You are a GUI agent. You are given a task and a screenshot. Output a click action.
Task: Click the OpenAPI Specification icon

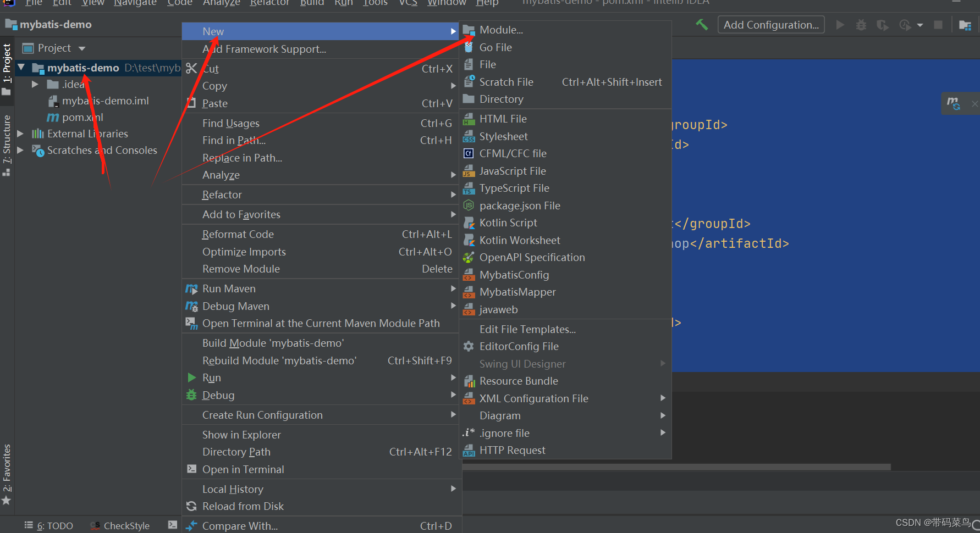[469, 258]
